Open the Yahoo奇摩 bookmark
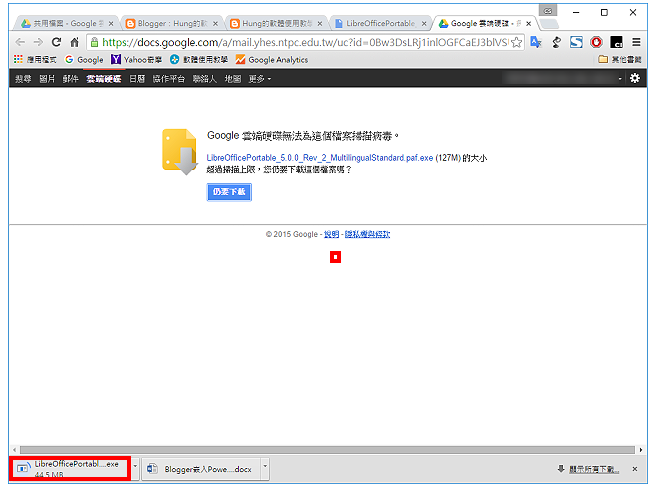This screenshot has height=497, width=653. (136, 60)
